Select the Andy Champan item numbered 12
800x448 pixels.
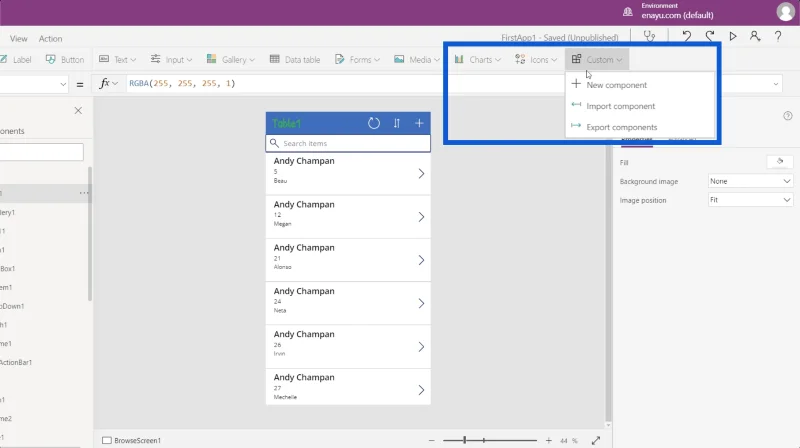pyautogui.click(x=348, y=216)
